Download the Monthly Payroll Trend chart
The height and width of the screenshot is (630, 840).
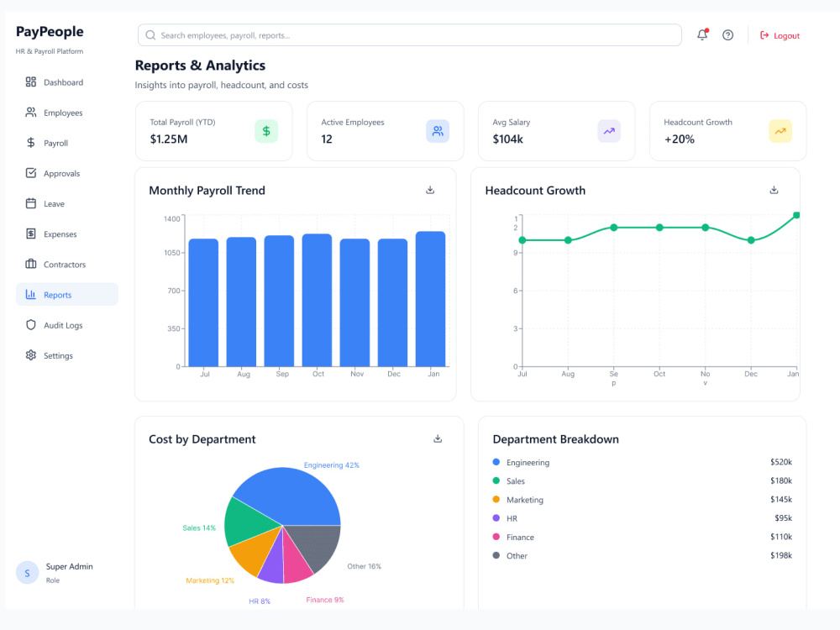(430, 190)
